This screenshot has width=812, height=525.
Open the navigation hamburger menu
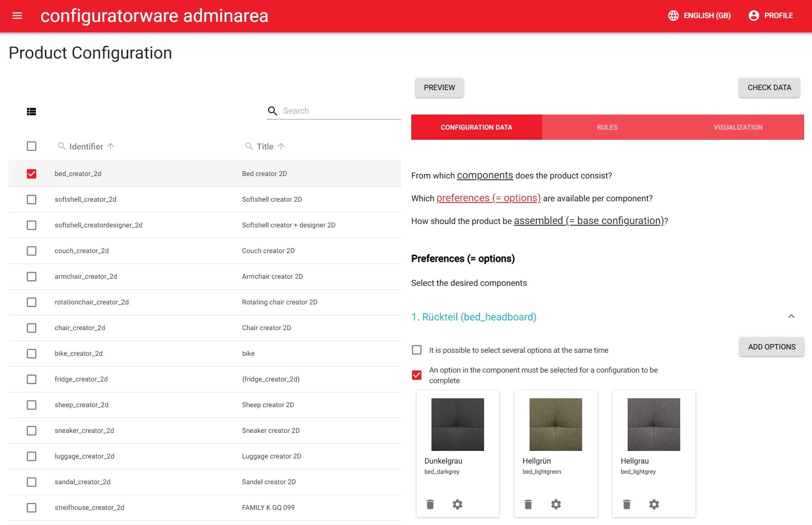point(17,16)
